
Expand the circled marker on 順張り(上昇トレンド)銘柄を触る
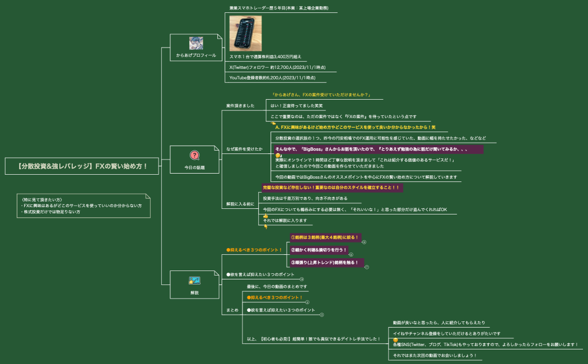click(x=367, y=267)
